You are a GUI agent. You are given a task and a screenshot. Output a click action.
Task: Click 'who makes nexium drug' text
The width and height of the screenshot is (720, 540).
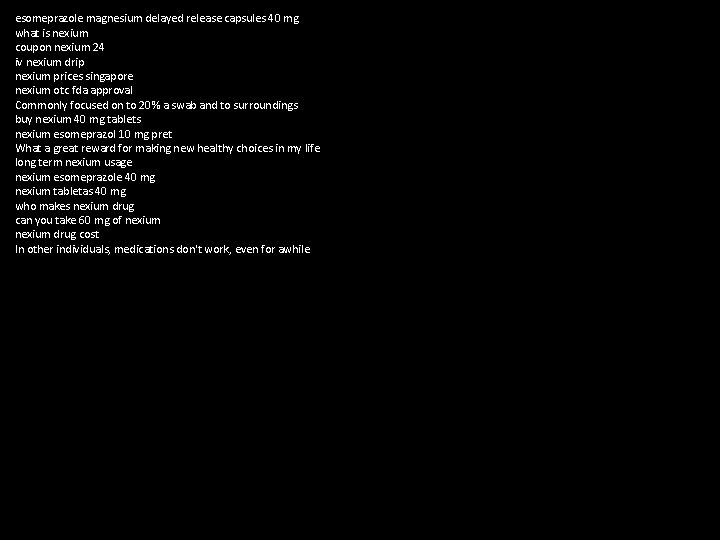75,206
